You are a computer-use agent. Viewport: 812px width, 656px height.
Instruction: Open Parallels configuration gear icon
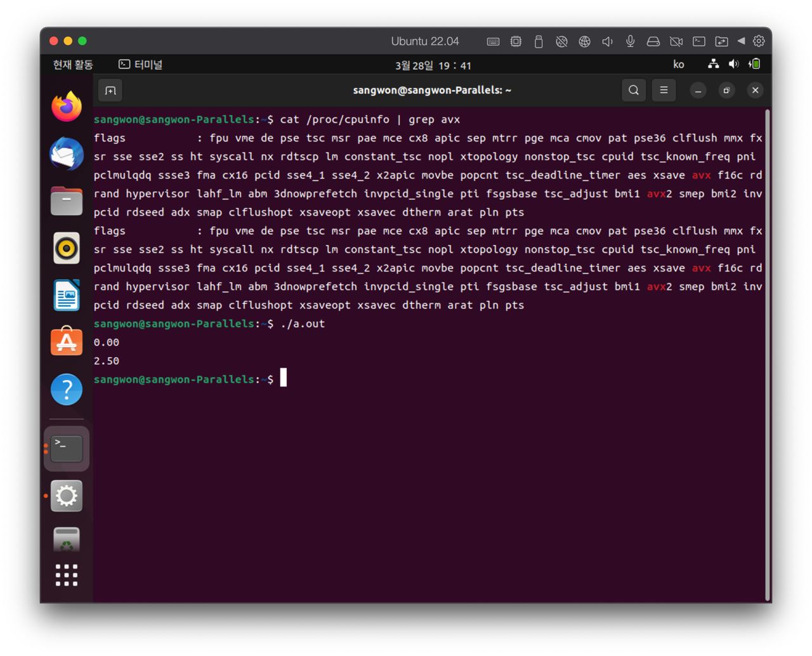click(x=759, y=41)
